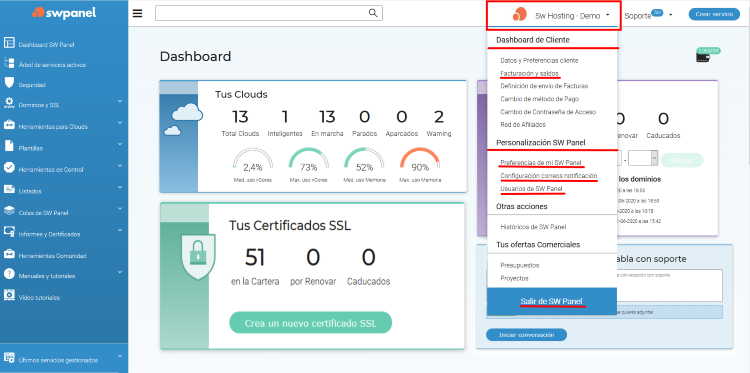Open Configuración correos notificación

549,176
